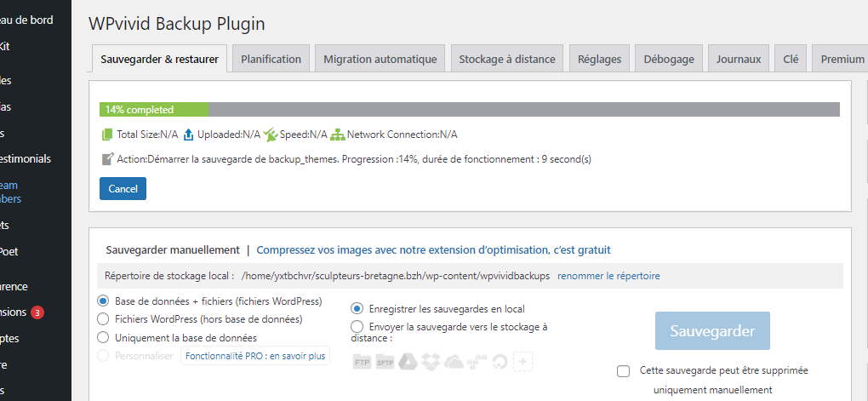Select the Dropbox storage icon

click(x=430, y=362)
